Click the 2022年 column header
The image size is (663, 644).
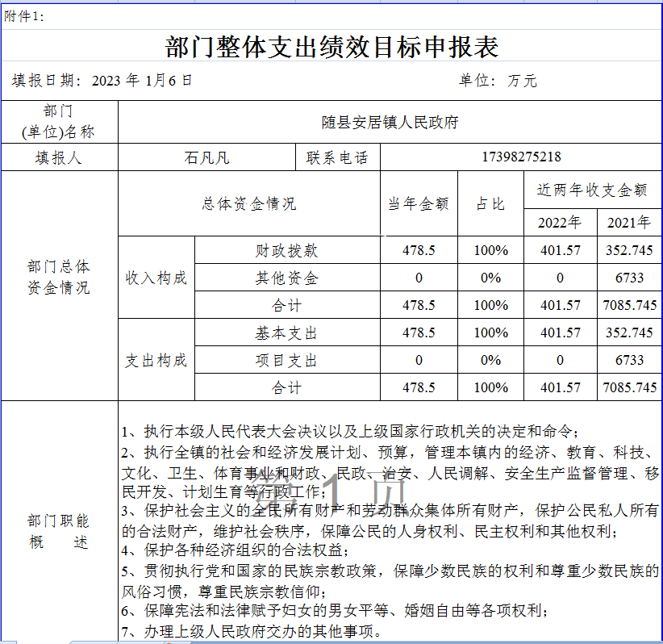pos(561,222)
